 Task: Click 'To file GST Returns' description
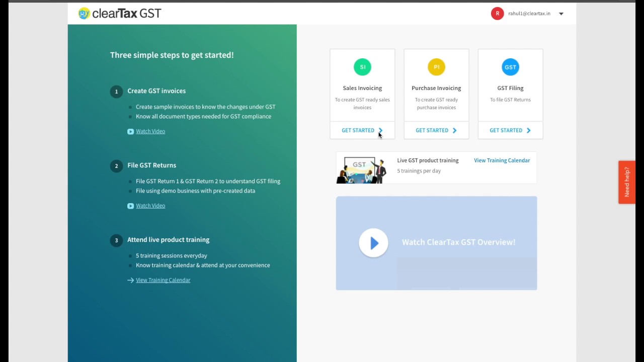pos(510,100)
